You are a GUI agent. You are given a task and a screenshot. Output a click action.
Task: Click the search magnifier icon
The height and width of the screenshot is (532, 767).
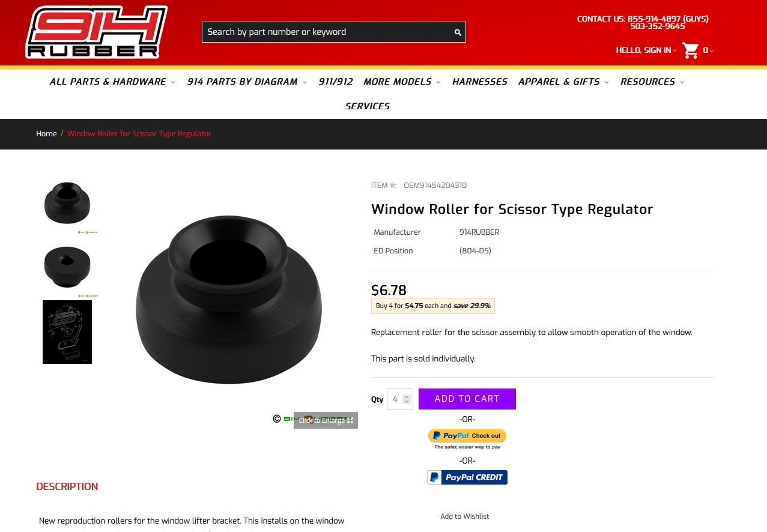[458, 32]
